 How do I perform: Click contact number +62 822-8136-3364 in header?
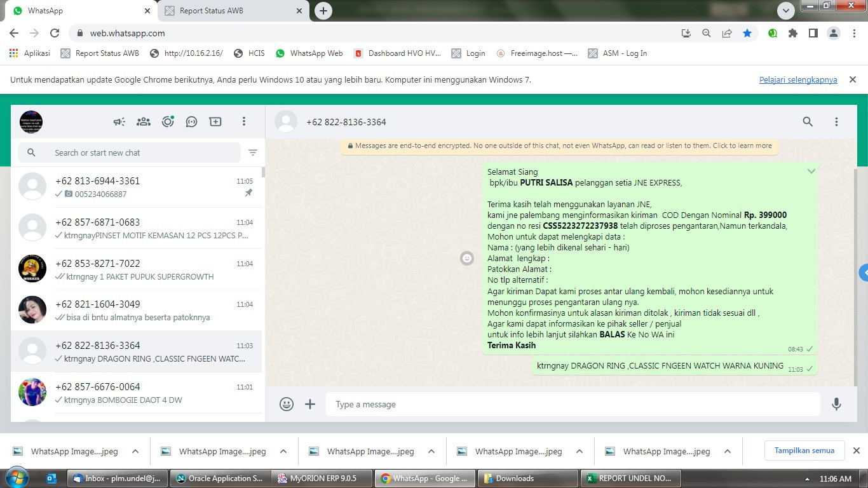[346, 122]
